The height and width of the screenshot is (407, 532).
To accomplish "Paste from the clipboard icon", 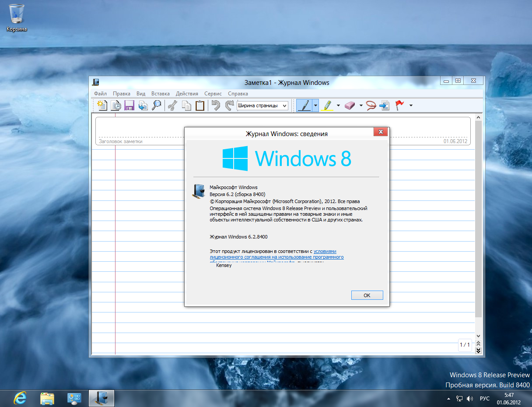I will point(200,105).
